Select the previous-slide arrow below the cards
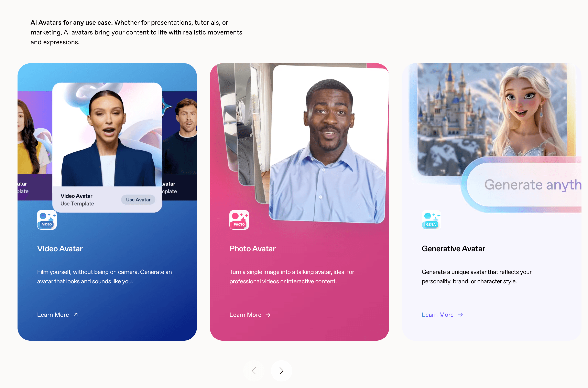 click(254, 371)
